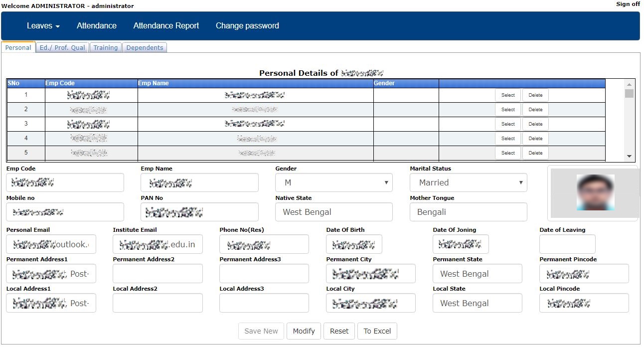Click the Save New button

tap(261, 331)
